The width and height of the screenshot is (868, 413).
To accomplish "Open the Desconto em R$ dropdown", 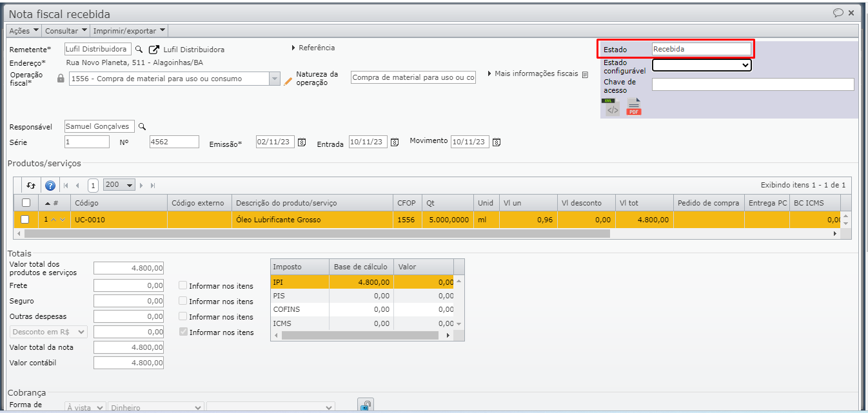I will coord(48,332).
